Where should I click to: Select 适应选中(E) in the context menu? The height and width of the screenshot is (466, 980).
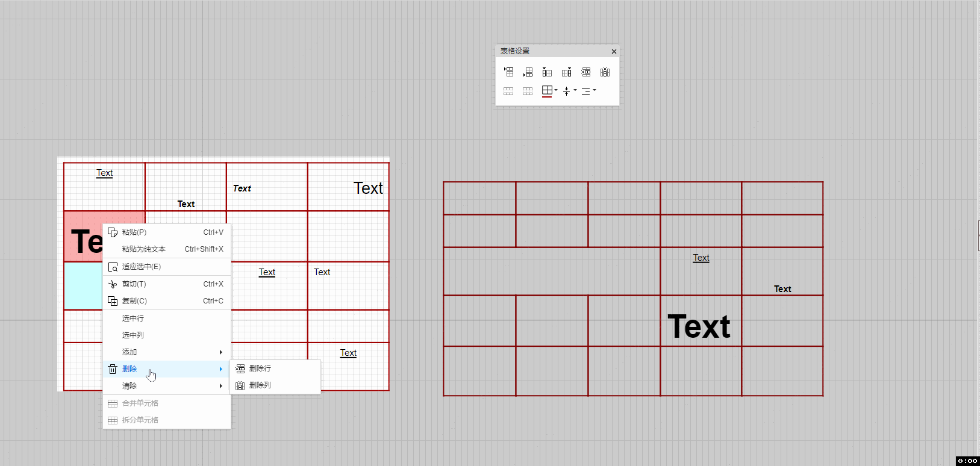pyautogui.click(x=167, y=267)
